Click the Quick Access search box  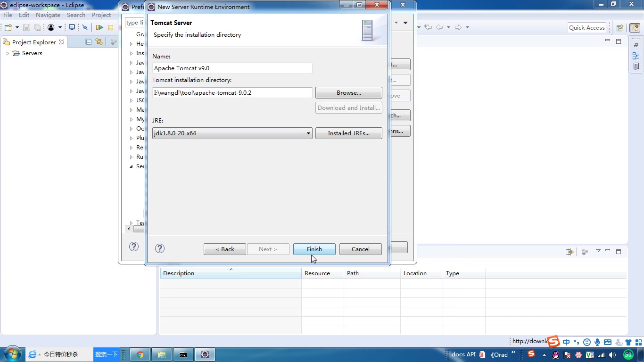(586, 28)
